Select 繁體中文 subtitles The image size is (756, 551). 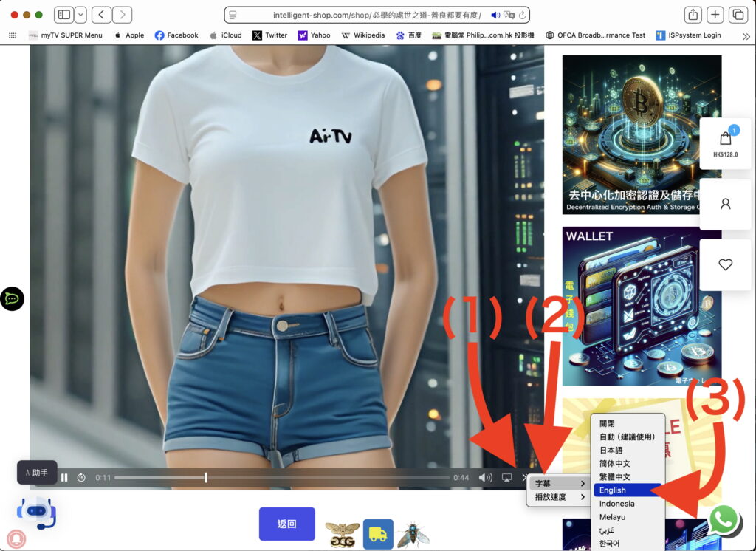628,476
